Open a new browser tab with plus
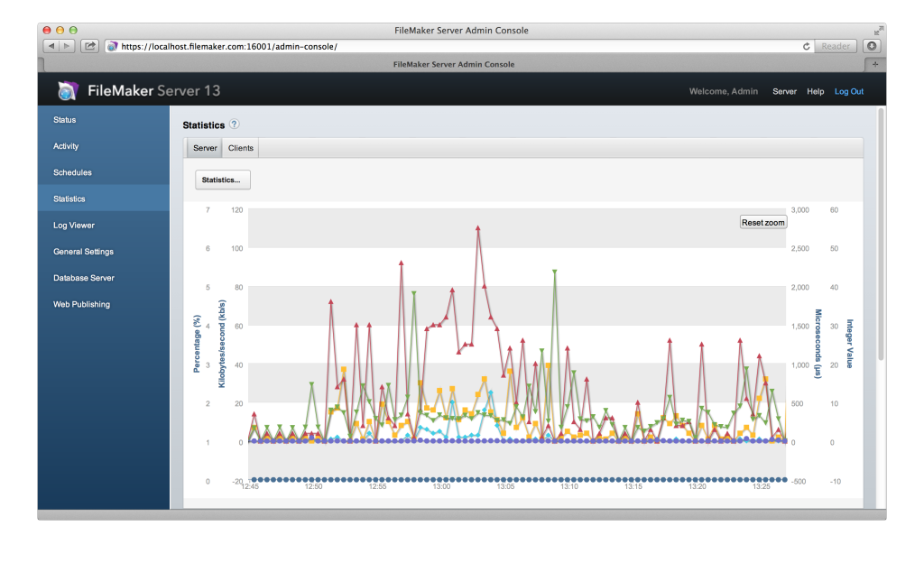Screen dimensions: 924x572 tap(873, 65)
